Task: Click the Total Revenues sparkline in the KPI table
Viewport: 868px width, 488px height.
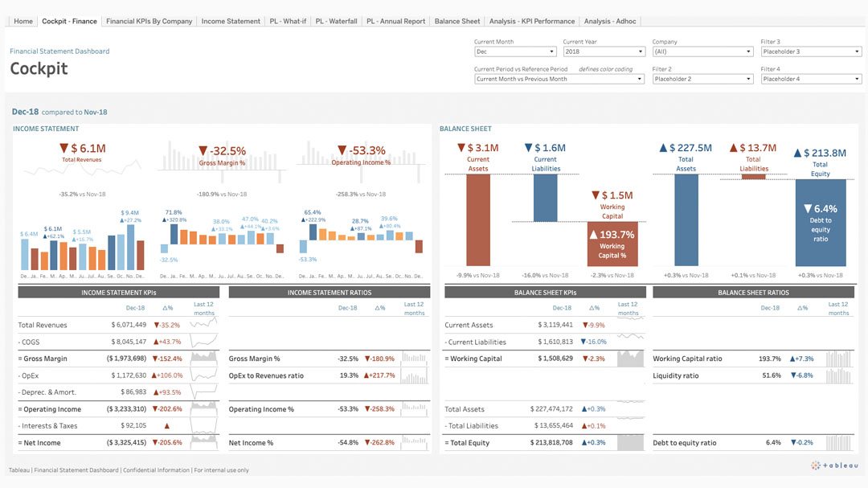Action: click(204, 325)
